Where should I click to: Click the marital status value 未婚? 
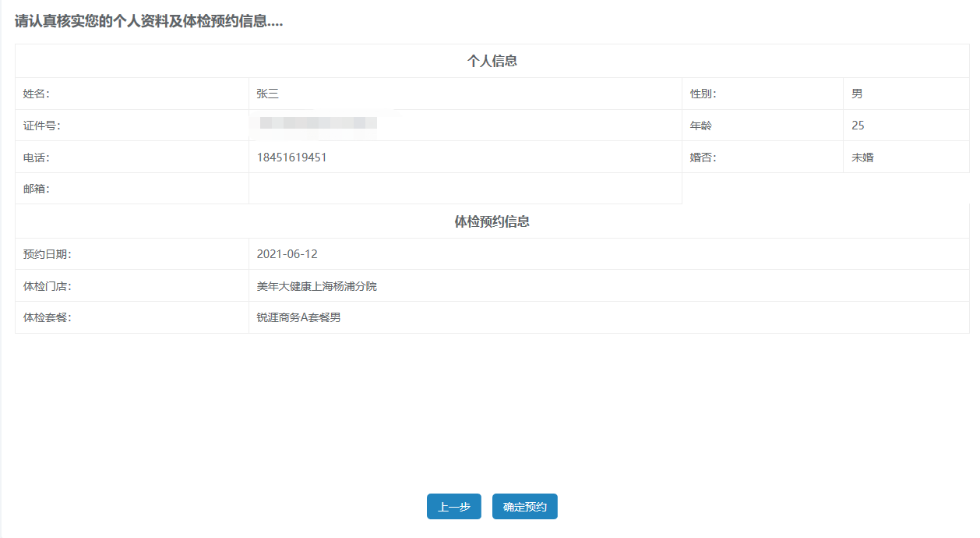(x=862, y=158)
